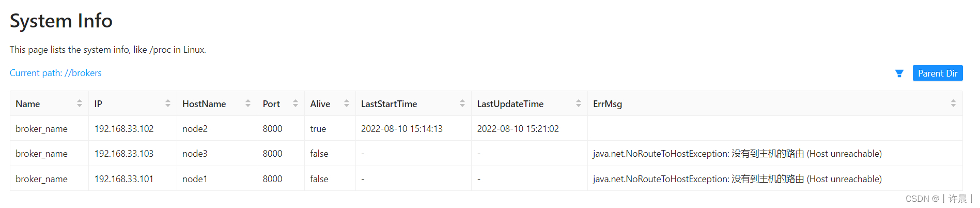Sort by IP column sort icon
This screenshot has width=980, height=208.
[168, 103]
